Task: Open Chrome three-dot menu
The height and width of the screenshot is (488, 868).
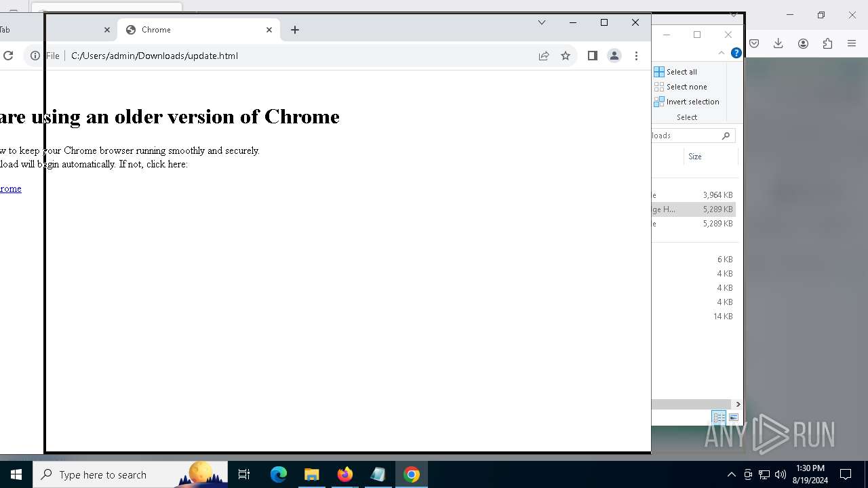Action: click(x=636, y=56)
